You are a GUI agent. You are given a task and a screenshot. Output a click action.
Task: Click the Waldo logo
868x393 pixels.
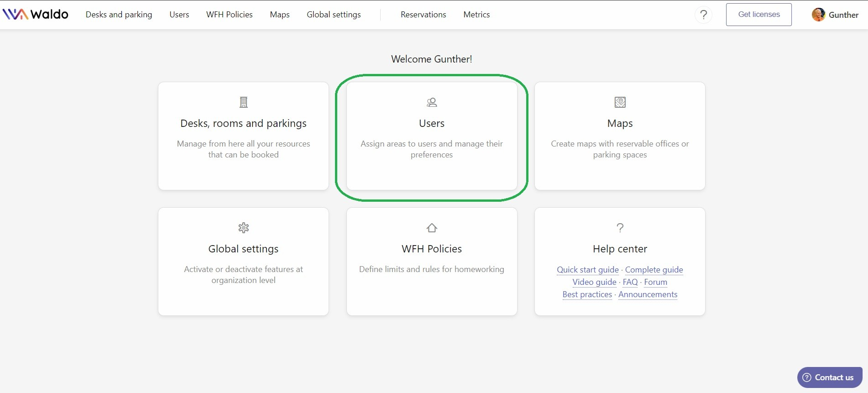tap(35, 15)
